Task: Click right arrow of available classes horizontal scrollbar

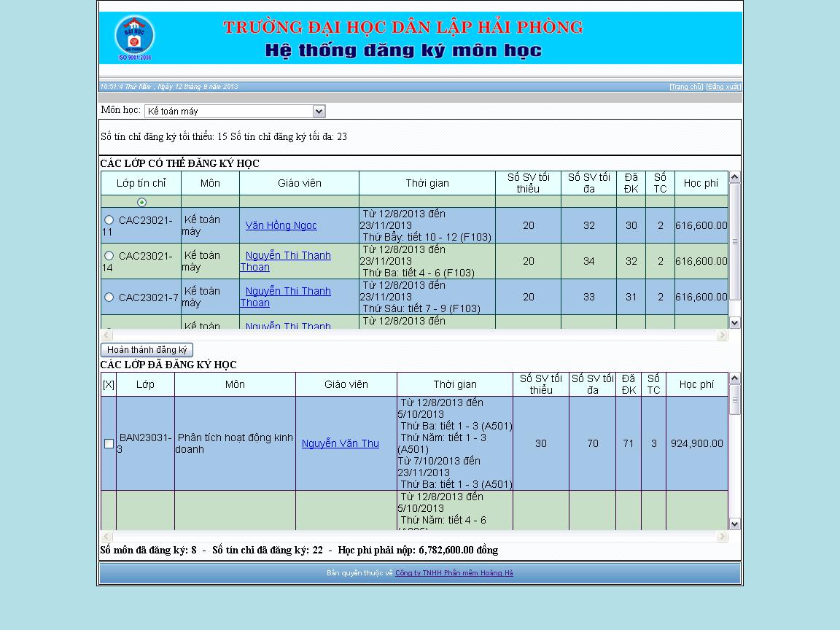Action: point(722,335)
